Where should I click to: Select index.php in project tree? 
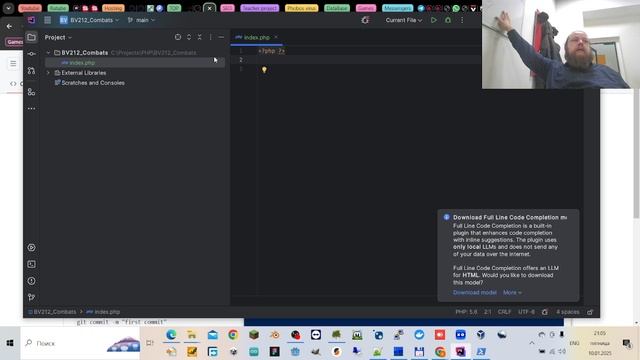135,63
